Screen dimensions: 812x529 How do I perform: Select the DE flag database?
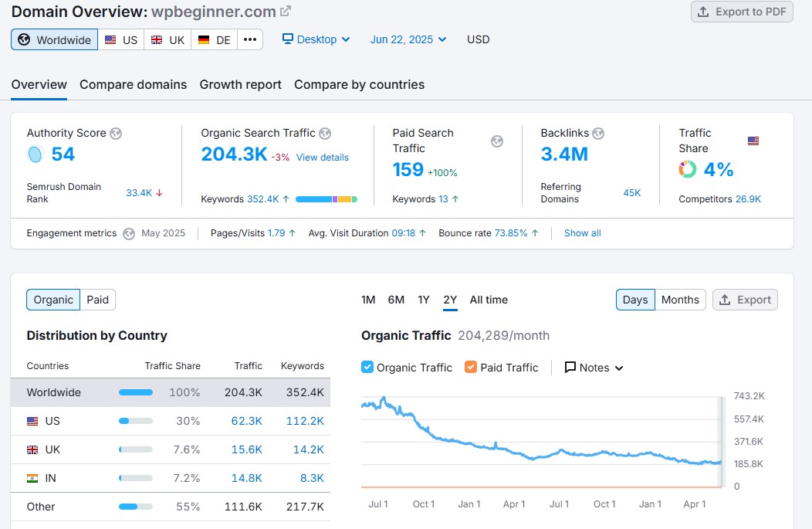(x=215, y=40)
